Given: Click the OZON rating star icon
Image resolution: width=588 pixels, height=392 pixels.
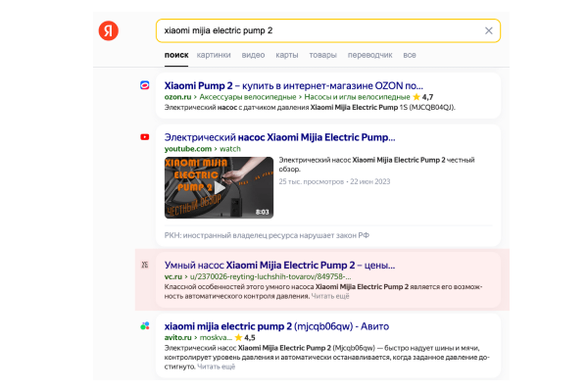Looking at the screenshot, I should point(416,97).
